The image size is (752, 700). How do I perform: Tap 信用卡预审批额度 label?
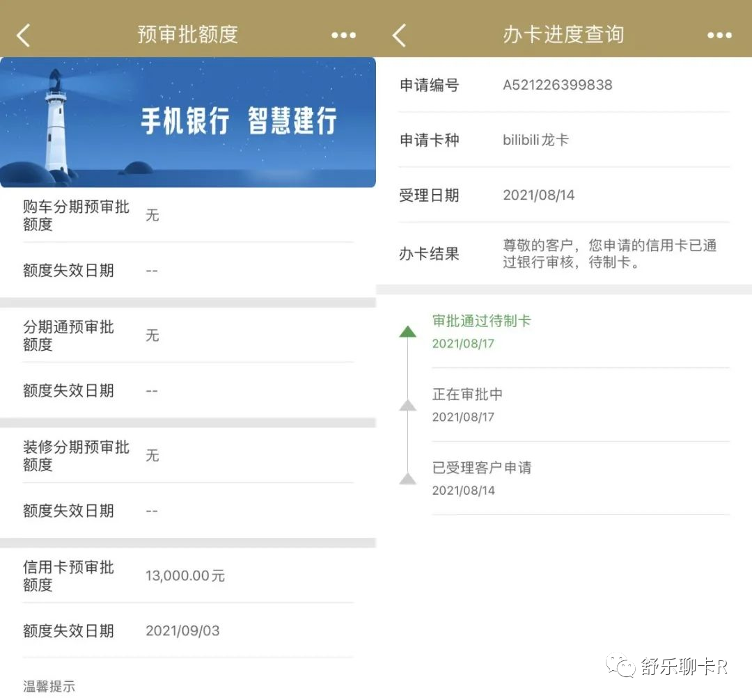click(68, 575)
